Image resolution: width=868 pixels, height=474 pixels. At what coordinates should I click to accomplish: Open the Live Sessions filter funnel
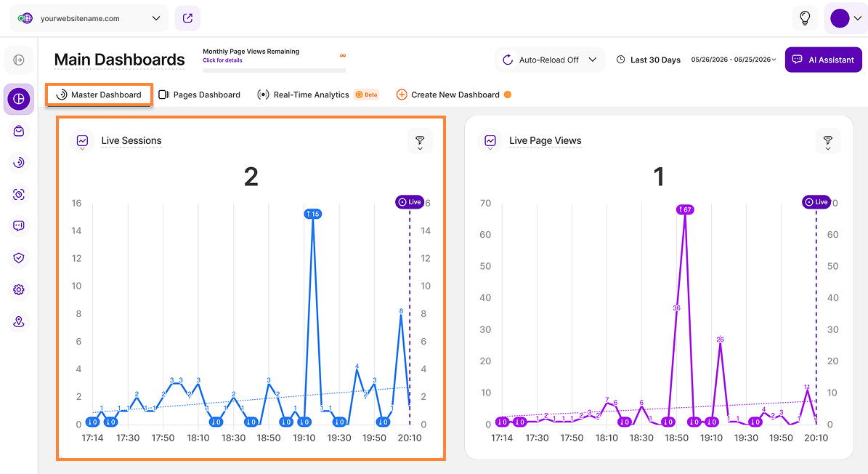tap(420, 141)
